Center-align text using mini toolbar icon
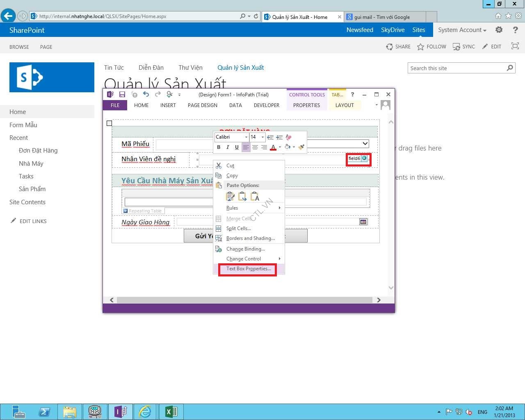The height and width of the screenshot is (420, 525). coord(255,147)
